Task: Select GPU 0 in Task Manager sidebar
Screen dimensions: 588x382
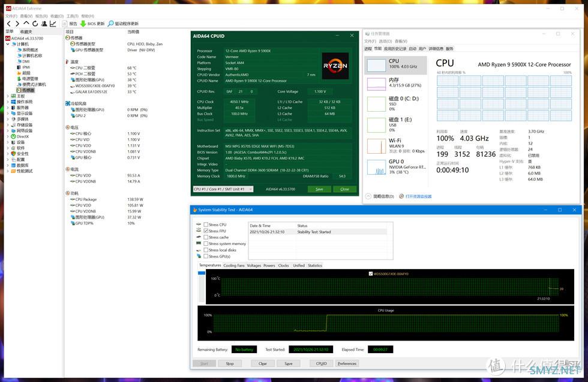Action: [x=395, y=166]
